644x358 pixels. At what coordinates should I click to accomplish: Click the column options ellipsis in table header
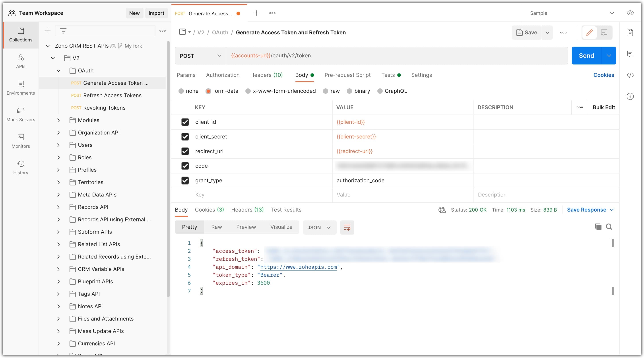(x=580, y=107)
